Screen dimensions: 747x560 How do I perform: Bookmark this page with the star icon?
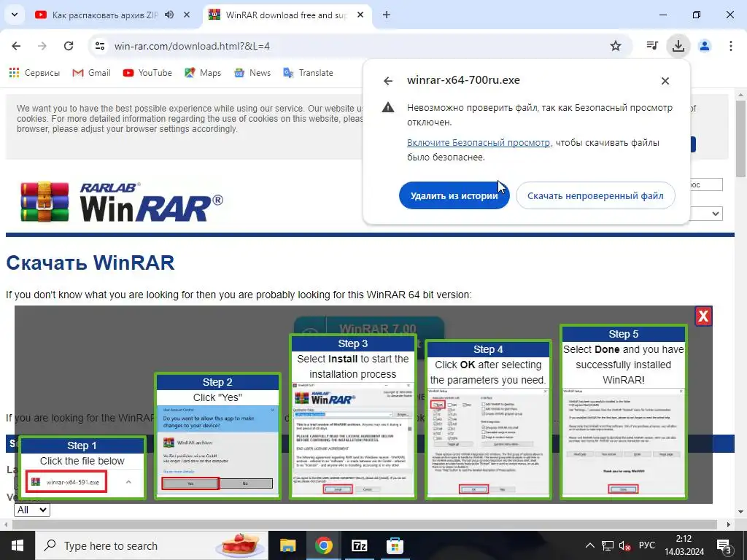(616, 46)
